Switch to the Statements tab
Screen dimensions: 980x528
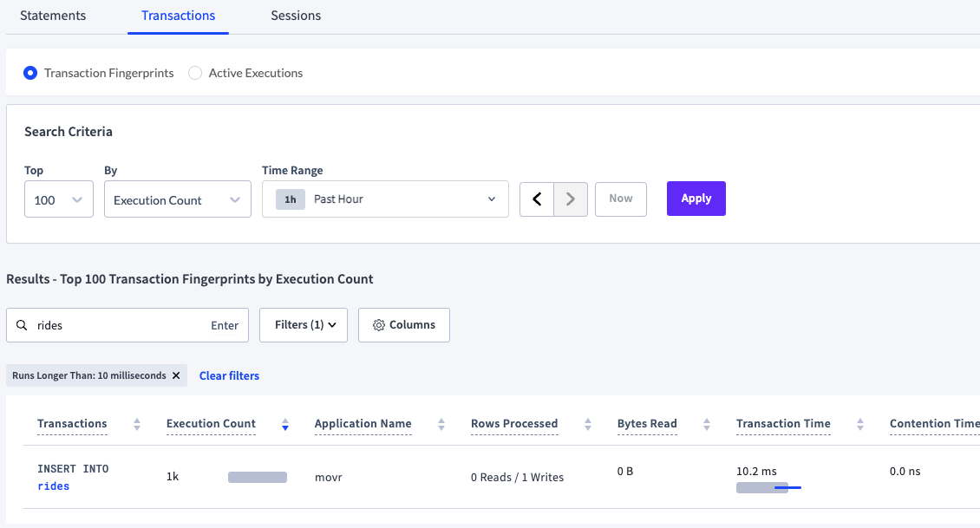coord(53,16)
